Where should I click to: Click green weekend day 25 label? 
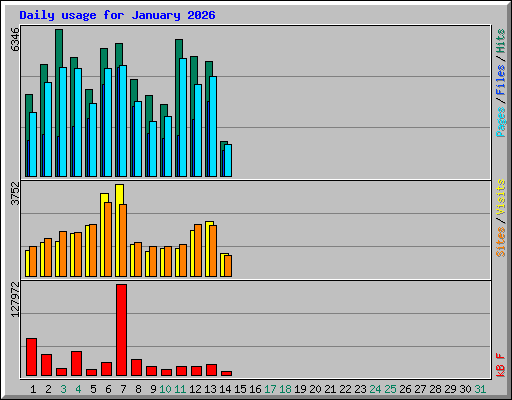pos(390,389)
